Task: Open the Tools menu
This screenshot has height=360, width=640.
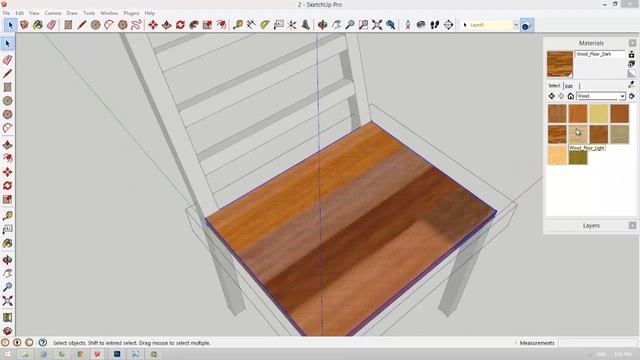Action: pos(89,13)
